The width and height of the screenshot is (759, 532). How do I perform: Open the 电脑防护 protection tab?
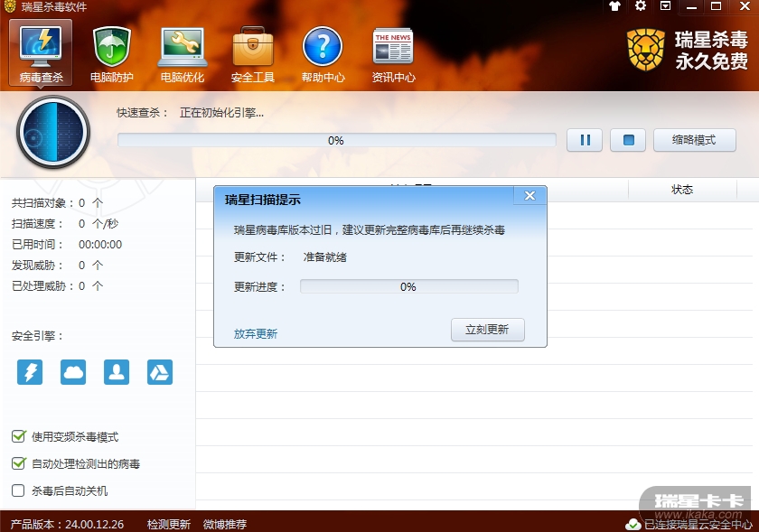pos(111,52)
